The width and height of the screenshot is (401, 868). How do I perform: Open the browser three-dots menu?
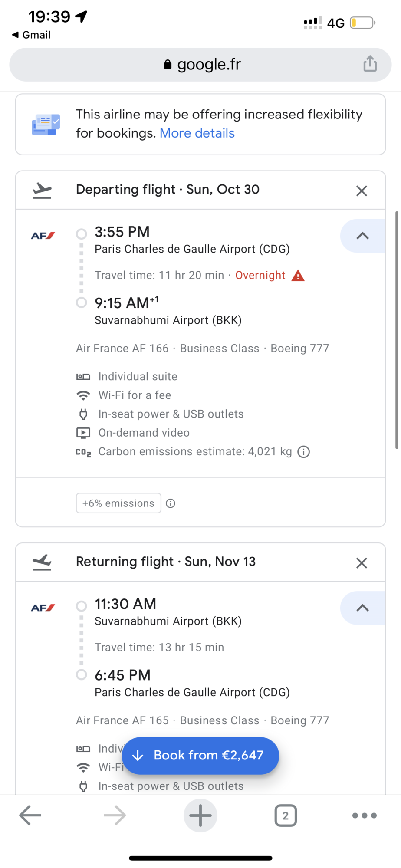tap(365, 815)
